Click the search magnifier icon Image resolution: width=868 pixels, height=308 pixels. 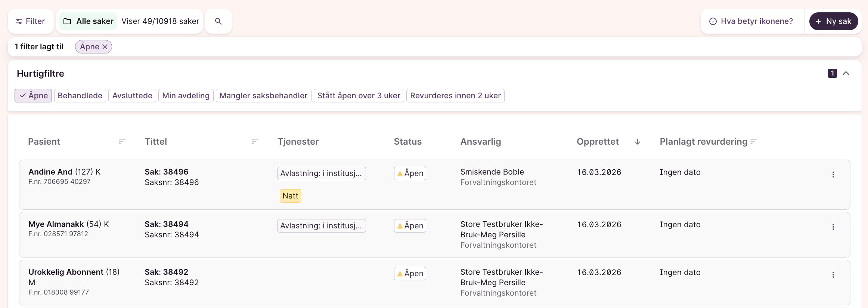[x=218, y=21]
